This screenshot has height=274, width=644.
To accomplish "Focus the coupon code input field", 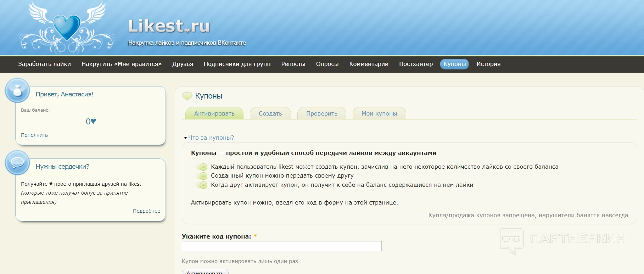I will tap(281, 246).
